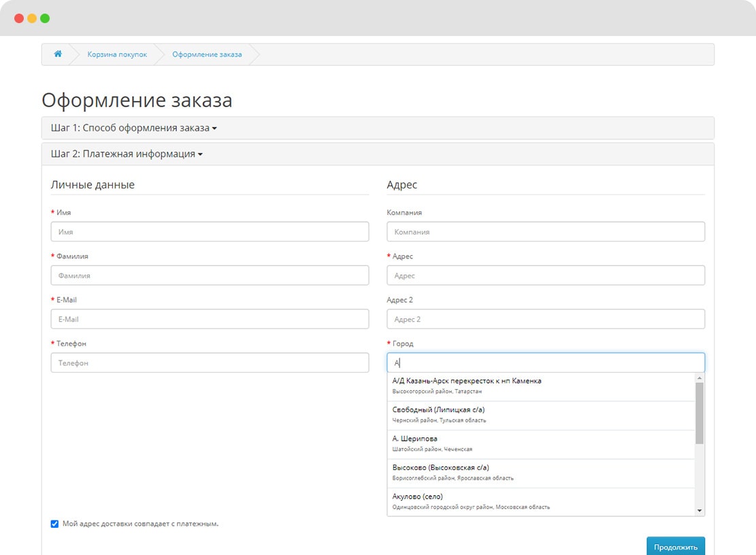Click suggestion list scrollbar down arrow
The height and width of the screenshot is (555, 756).
700,511
